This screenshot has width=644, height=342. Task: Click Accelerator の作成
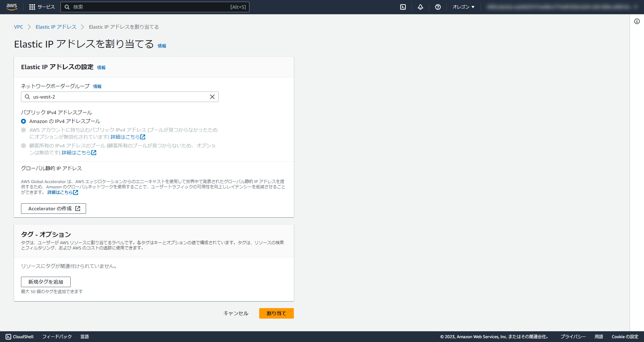click(x=53, y=208)
